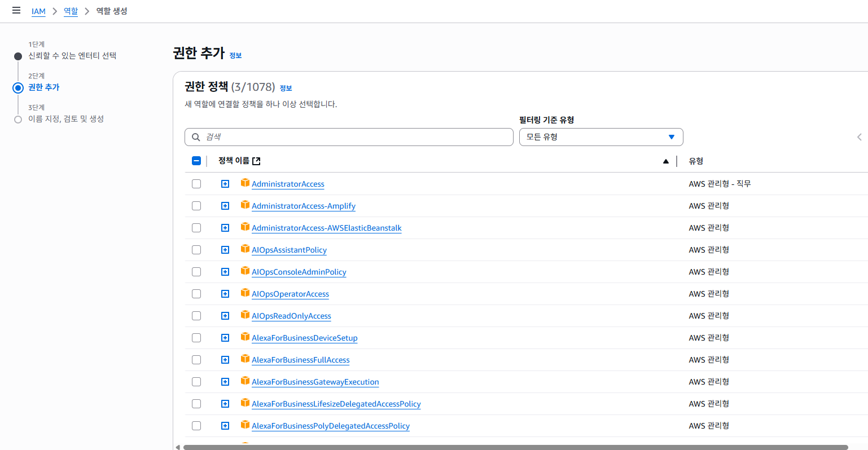Viewport: 868px width, 450px height.
Task: Select step 3 이름 지정, 검토 및 생성
Action: point(66,119)
